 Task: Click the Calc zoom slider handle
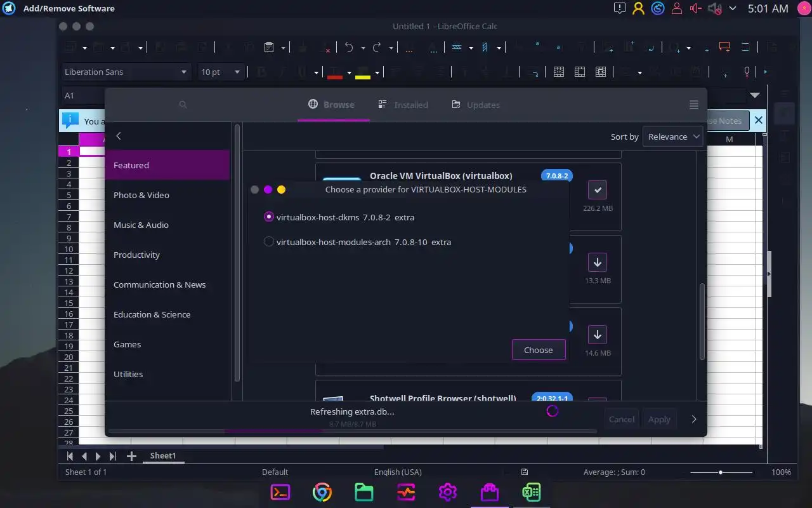721,472
